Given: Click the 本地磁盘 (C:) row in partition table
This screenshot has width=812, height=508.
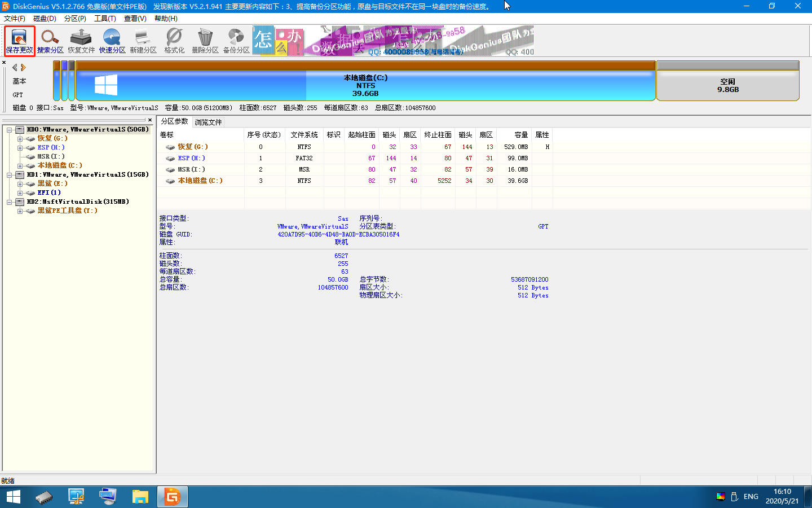Looking at the screenshot, I should (x=355, y=181).
